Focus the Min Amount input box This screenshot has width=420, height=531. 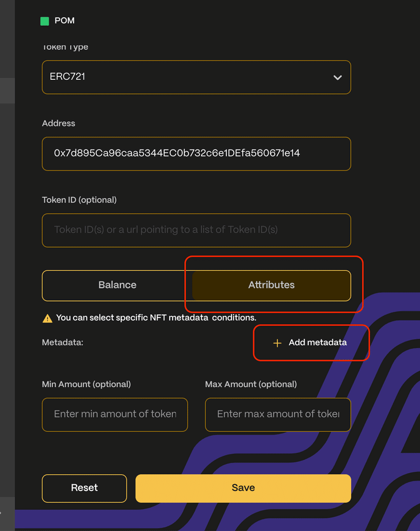click(114, 415)
